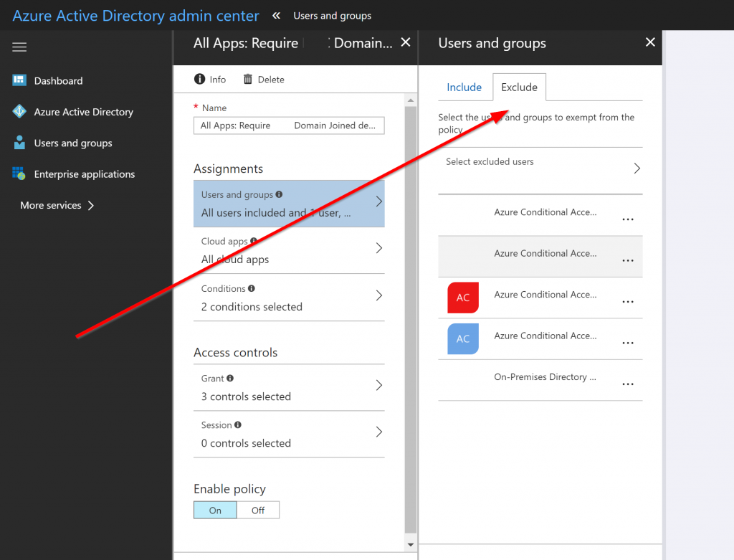Close the All Apps policy blade
The width and height of the screenshot is (734, 560).
pos(406,42)
